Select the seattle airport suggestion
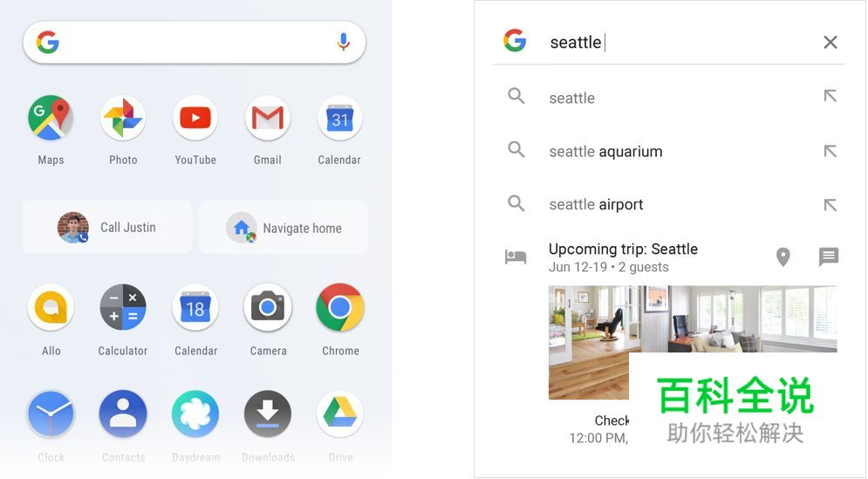 pos(596,204)
